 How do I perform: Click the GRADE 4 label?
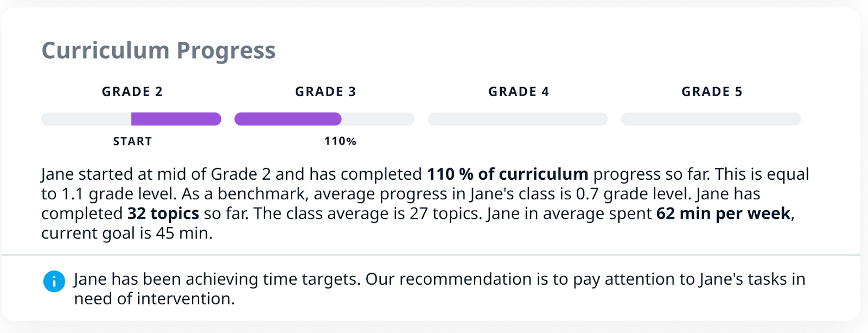tap(519, 92)
